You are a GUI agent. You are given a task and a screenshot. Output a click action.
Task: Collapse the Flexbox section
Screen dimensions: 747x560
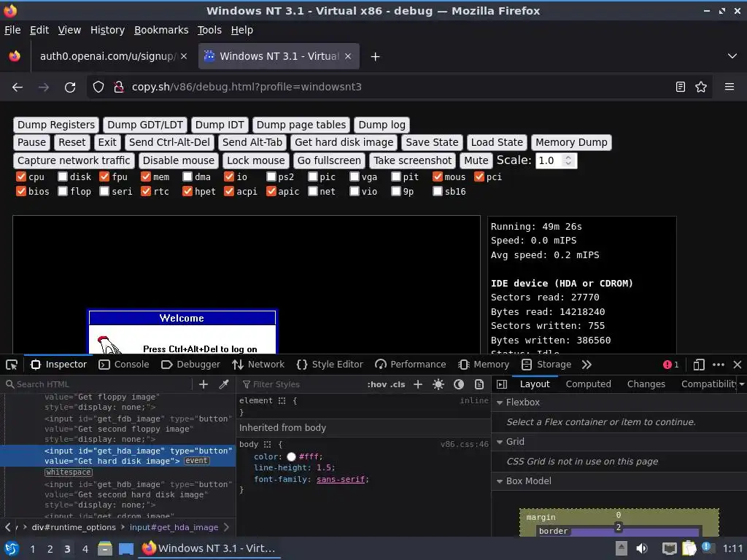pyautogui.click(x=500, y=402)
